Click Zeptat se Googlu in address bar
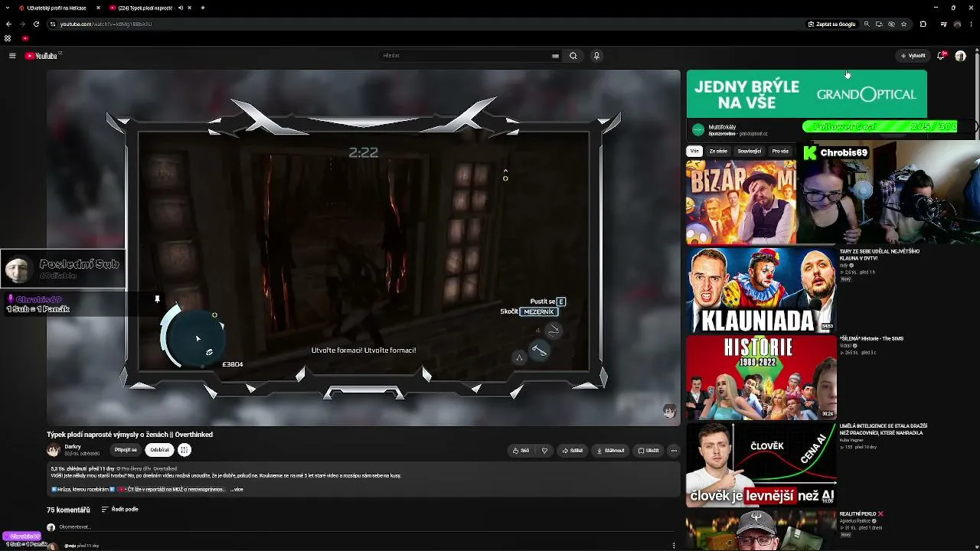Screen dimensions: 980x551 (831, 24)
